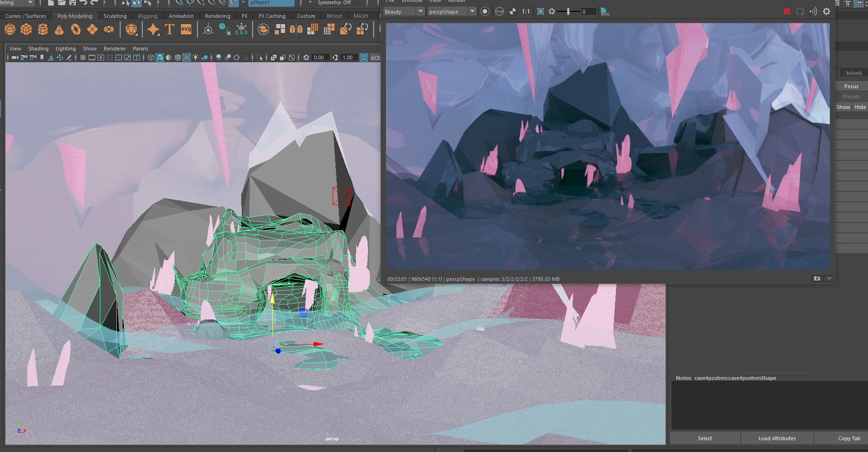Image resolution: width=868 pixels, height=452 pixels.
Task: Refresh the render in render view
Action: point(800,11)
